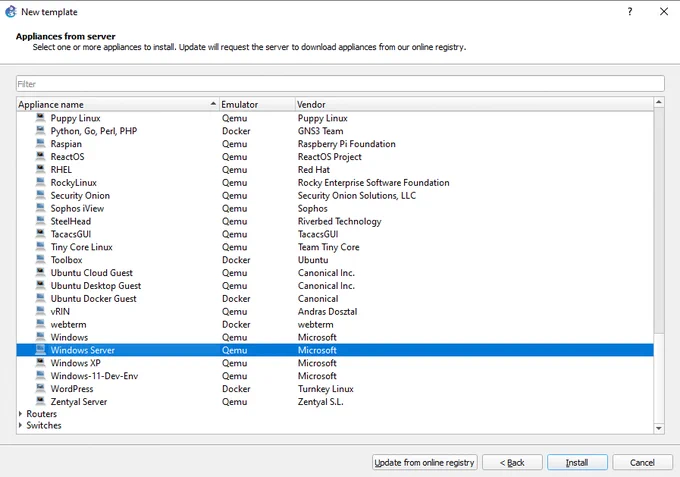Screen dimensions: 680x477
Task: Select the RHEL appliance name
Action: point(61,170)
